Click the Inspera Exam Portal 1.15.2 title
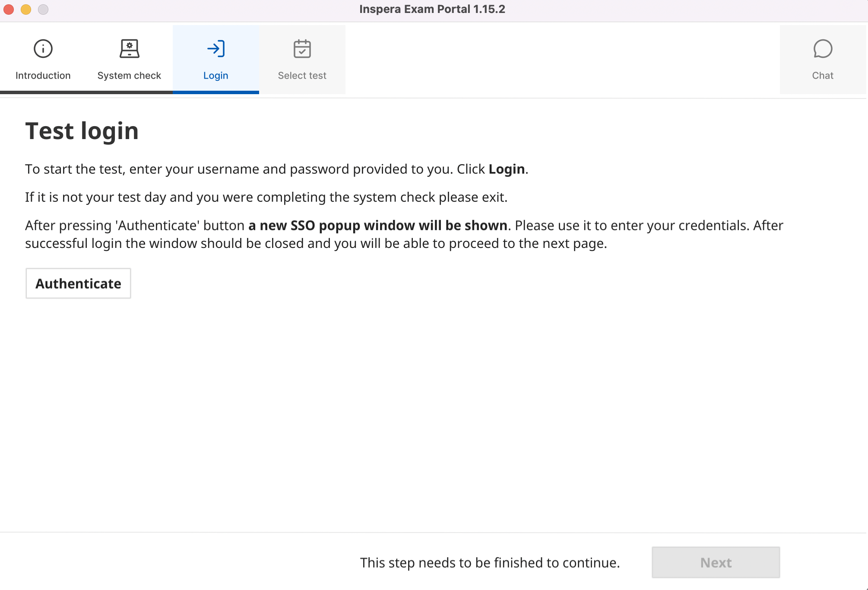The height and width of the screenshot is (590, 868). tap(432, 9)
